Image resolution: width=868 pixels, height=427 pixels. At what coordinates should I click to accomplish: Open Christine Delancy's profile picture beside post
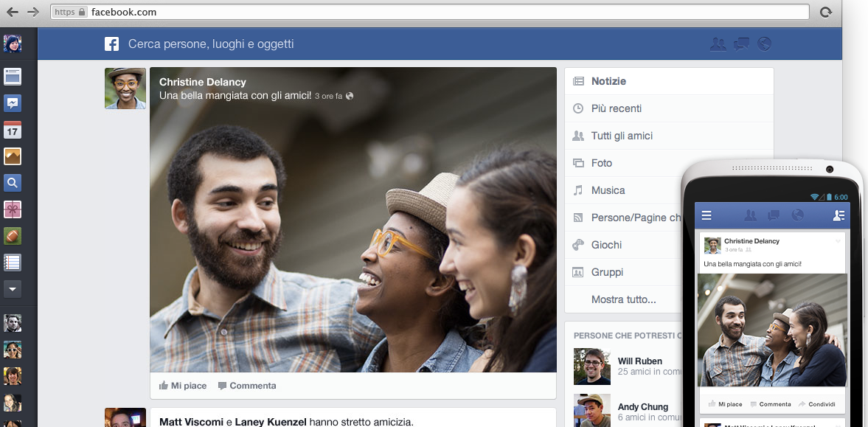point(125,88)
